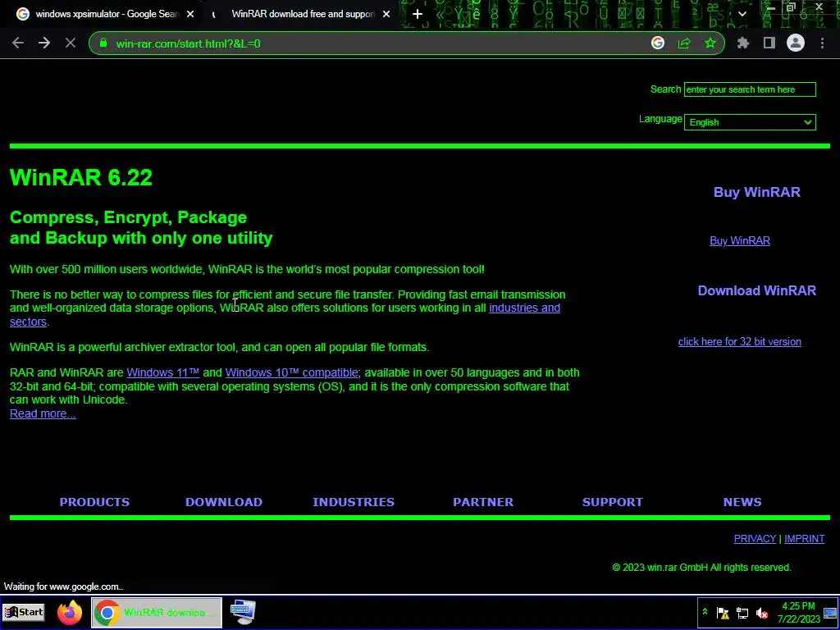840x630 pixels.
Task: Open the computer icon on the taskbar
Action: coord(243,613)
